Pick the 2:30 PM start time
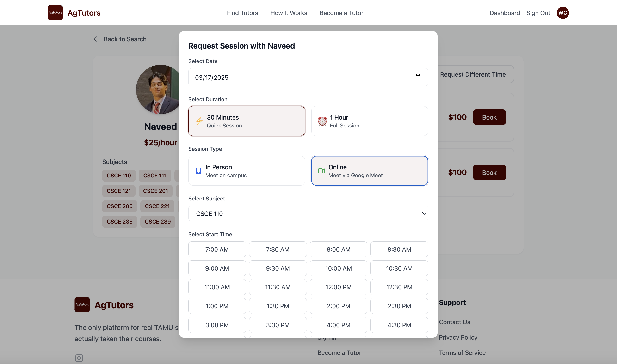Screen dimensions: 617x364 point(399,306)
